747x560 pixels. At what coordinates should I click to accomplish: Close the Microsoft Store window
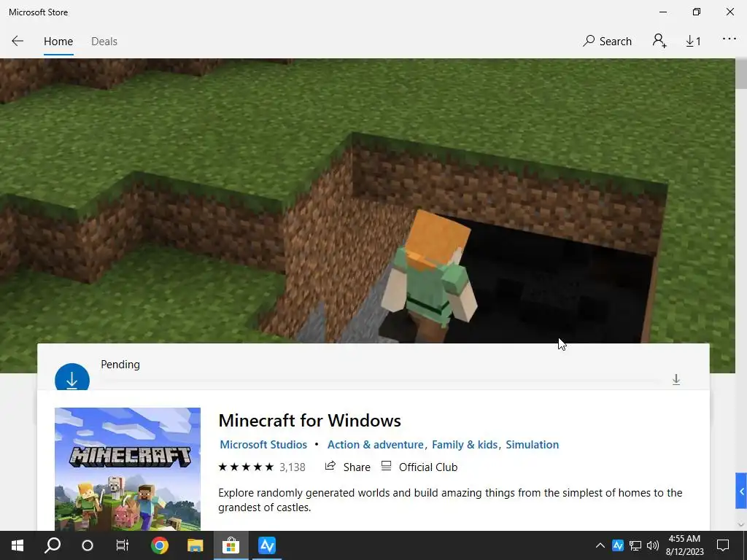729,12
